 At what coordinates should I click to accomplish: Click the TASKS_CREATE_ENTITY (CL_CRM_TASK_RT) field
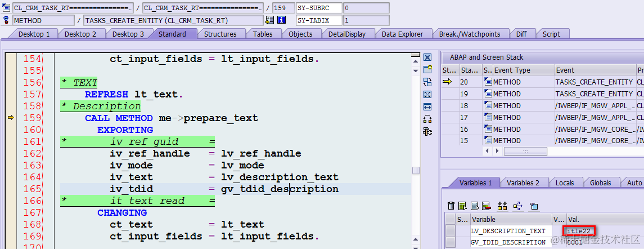pos(173,20)
